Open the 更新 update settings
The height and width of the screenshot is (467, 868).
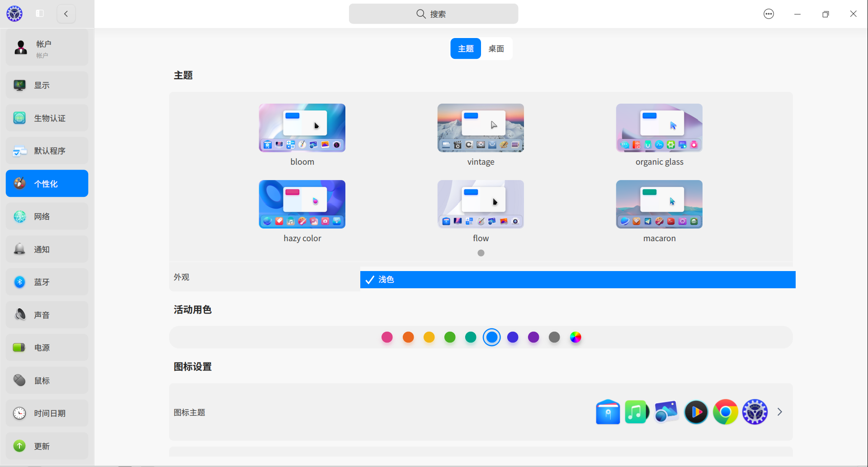(47, 446)
